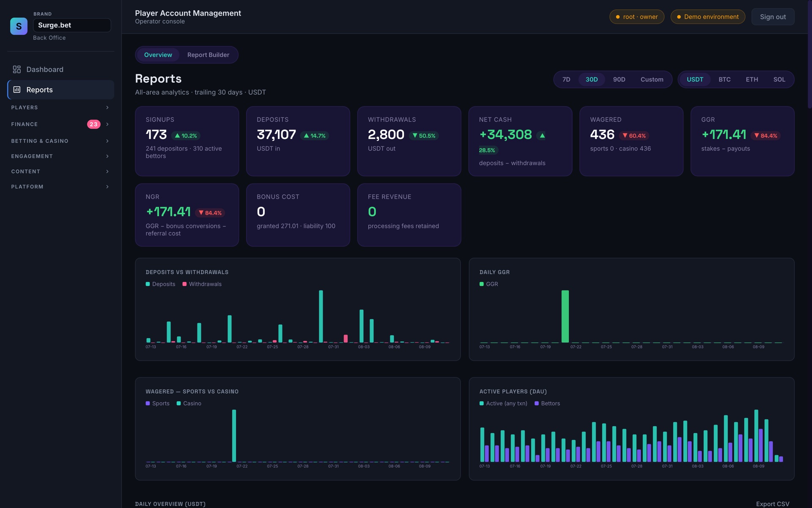Viewport: 812px width, 508px height.
Task: Click Deposits up-trend 14.7% badge
Action: (315, 136)
